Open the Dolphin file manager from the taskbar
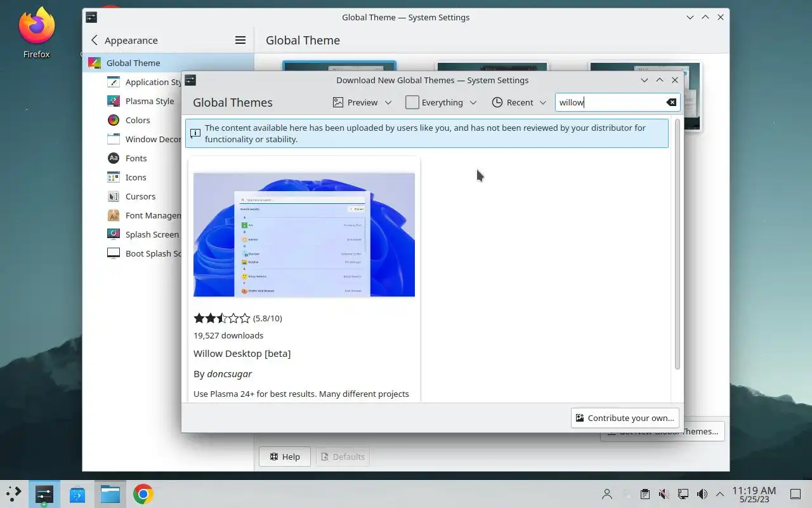This screenshot has width=812, height=508. click(110, 494)
